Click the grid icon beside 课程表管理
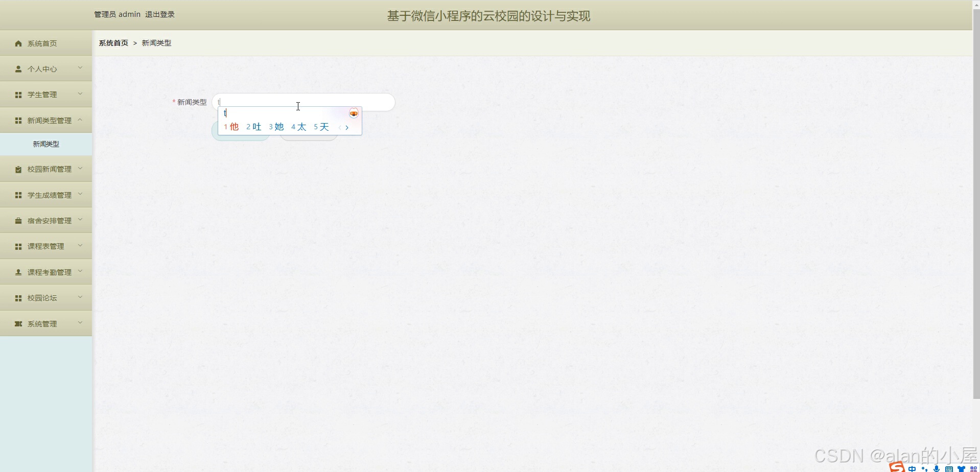Screen dimensions: 980x472 coord(18,246)
